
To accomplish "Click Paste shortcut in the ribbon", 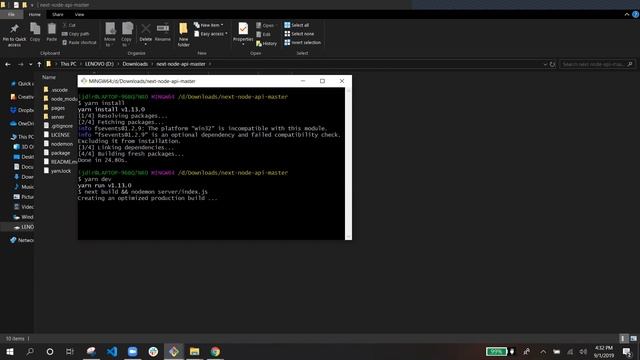I will (x=79, y=42).
